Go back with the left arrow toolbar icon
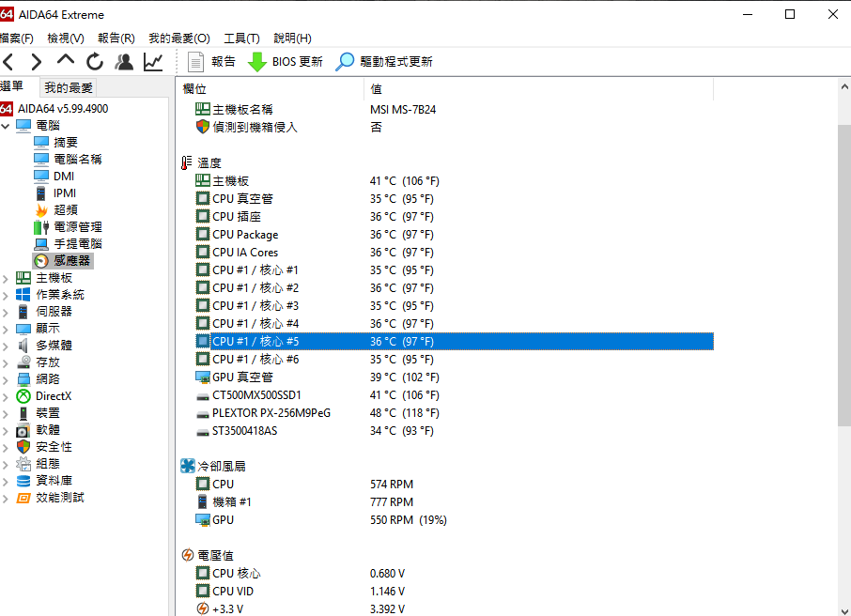Viewport: 851px width, 616px height. click(x=8, y=62)
